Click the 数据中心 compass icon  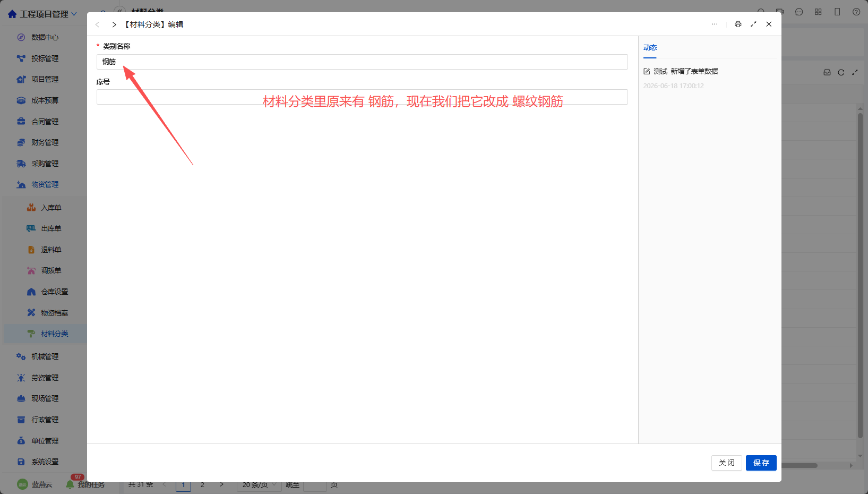click(21, 37)
